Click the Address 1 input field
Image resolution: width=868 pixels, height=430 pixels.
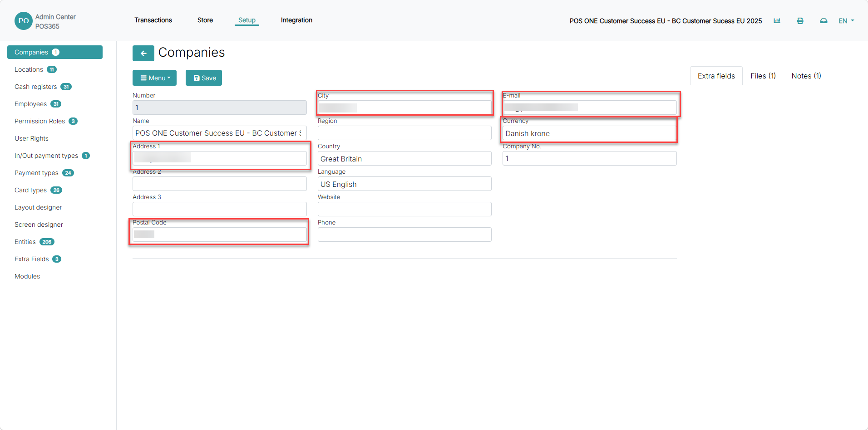(x=220, y=158)
